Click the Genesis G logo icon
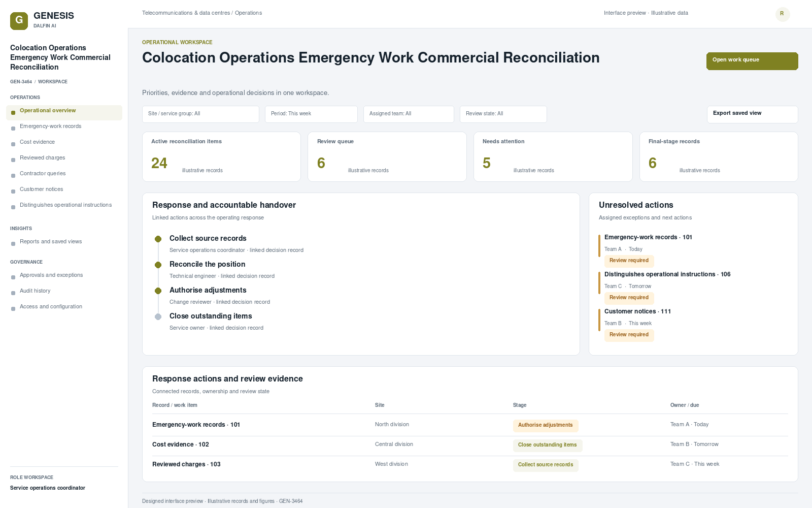This screenshot has width=812, height=508. [x=19, y=21]
